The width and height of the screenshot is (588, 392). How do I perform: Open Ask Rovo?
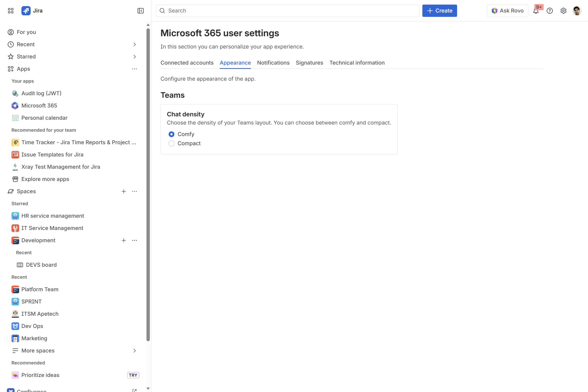[508, 11]
